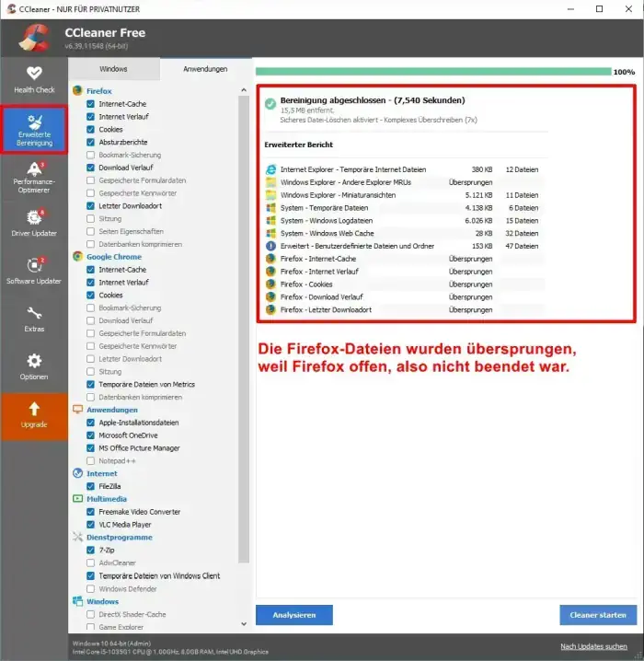Uncheck VLC Media Player checkbox
Viewport: 644px width, 661px height.
point(90,525)
